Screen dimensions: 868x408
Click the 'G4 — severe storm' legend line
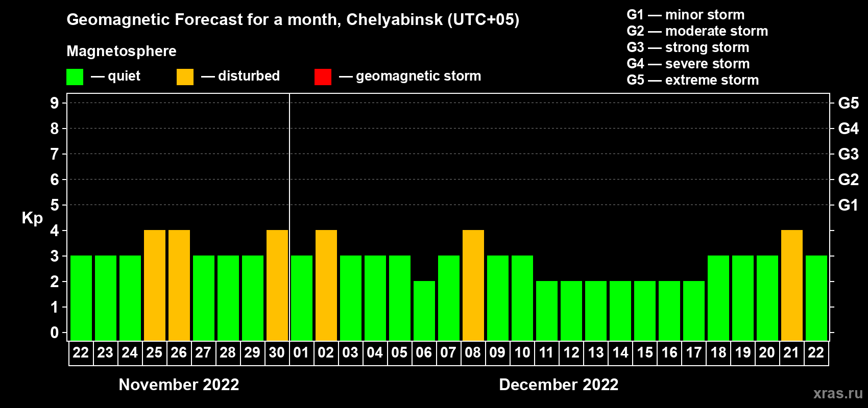click(x=688, y=64)
